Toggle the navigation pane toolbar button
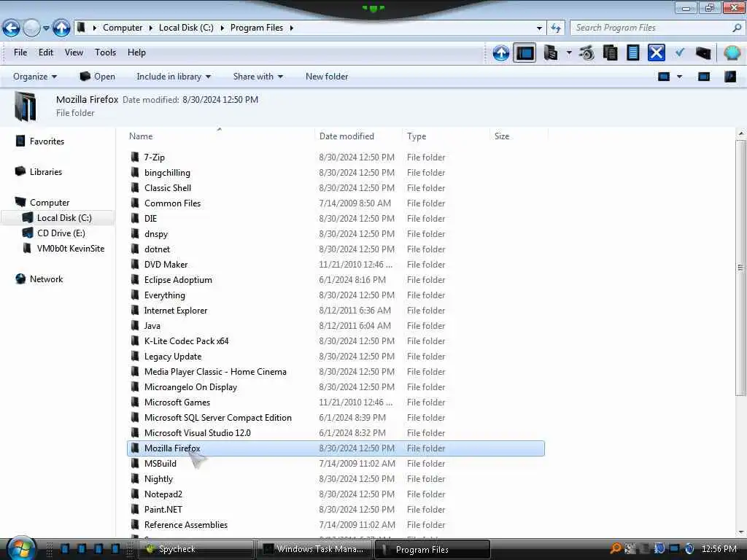Image resolution: width=747 pixels, height=560 pixels. pyautogui.click(x=525, y=52)
